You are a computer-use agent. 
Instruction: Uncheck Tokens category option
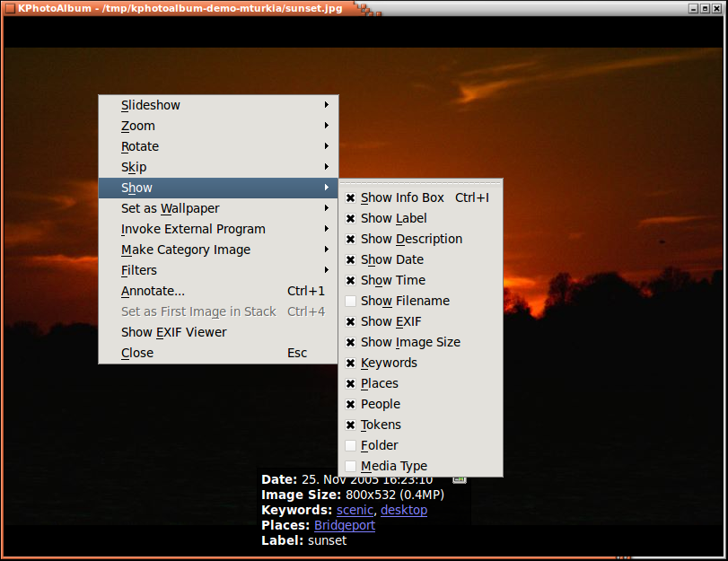click(x=351, y=425)
